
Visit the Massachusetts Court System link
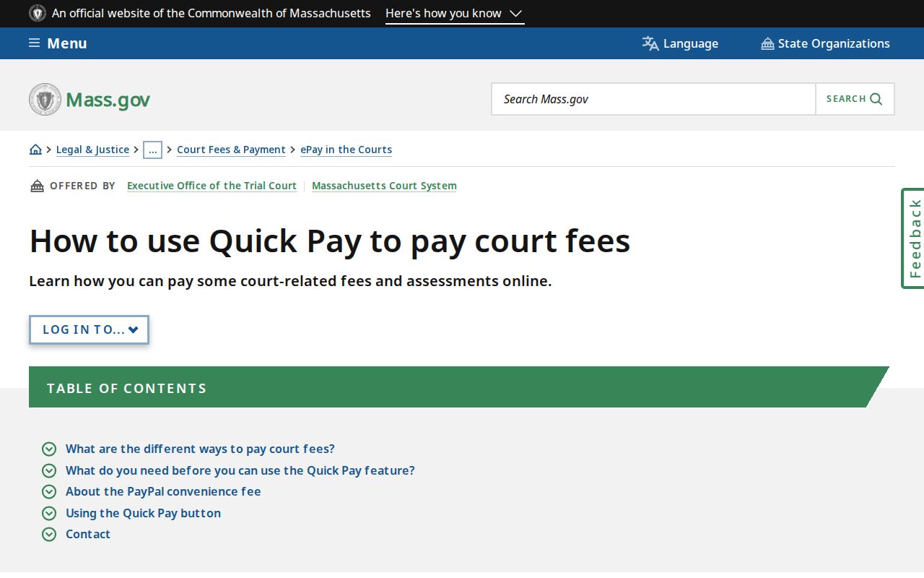pos(384,186)
